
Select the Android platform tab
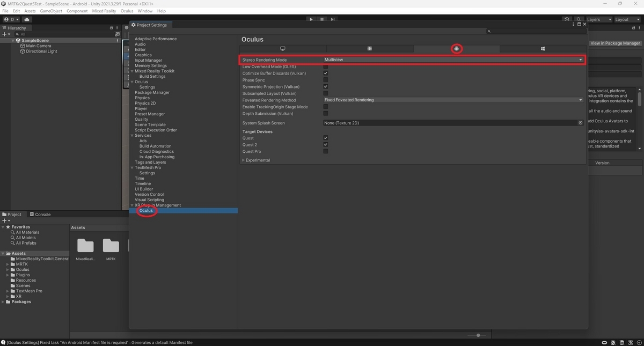coord(456,48)
